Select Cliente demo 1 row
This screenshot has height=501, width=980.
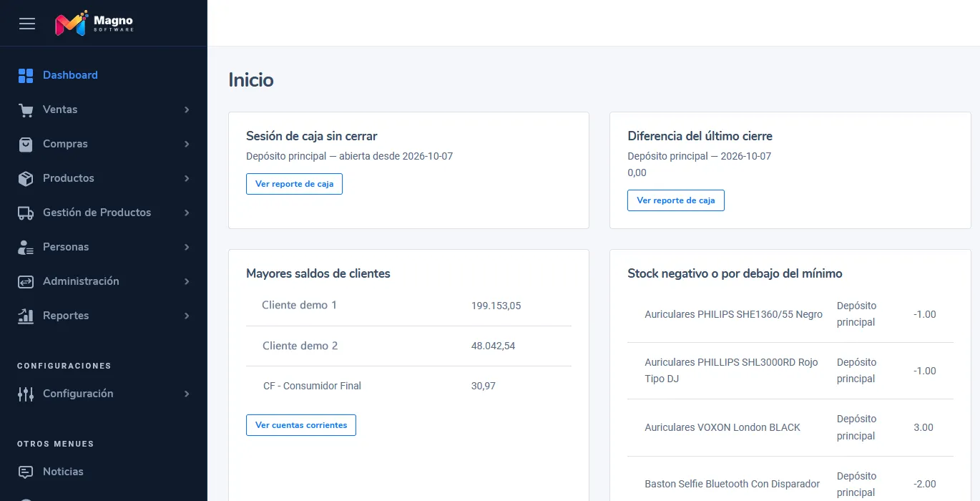pyautogui.click(x=408, y=306)
